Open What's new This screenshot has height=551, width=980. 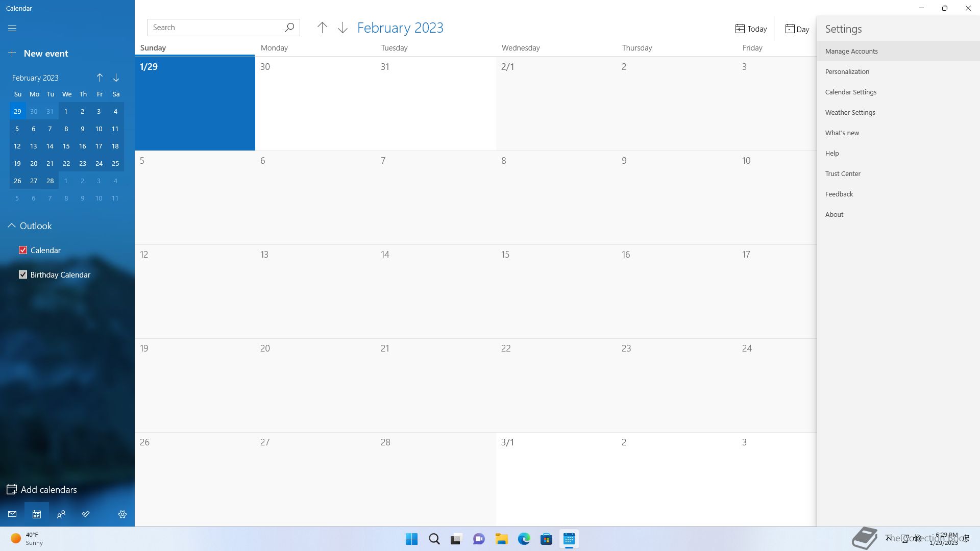click(898, 133)
